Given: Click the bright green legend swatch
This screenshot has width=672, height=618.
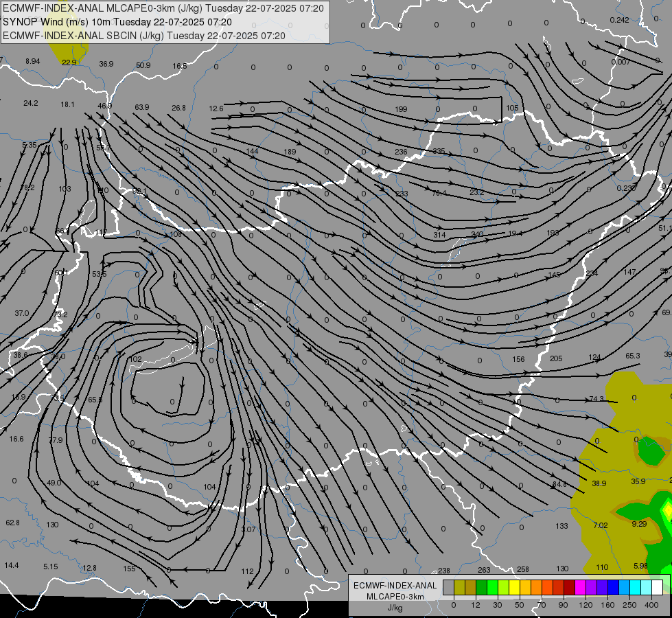Looking at the screenshot, I should 492,587.
